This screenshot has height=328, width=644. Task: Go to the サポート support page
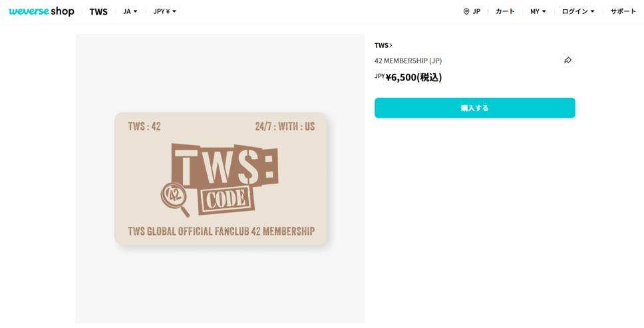coord(623,11)
